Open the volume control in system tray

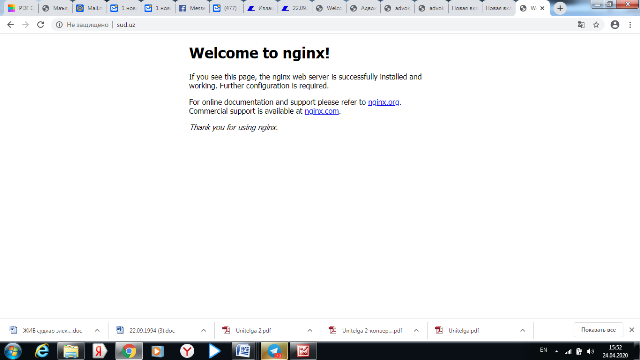pos(590,351)
